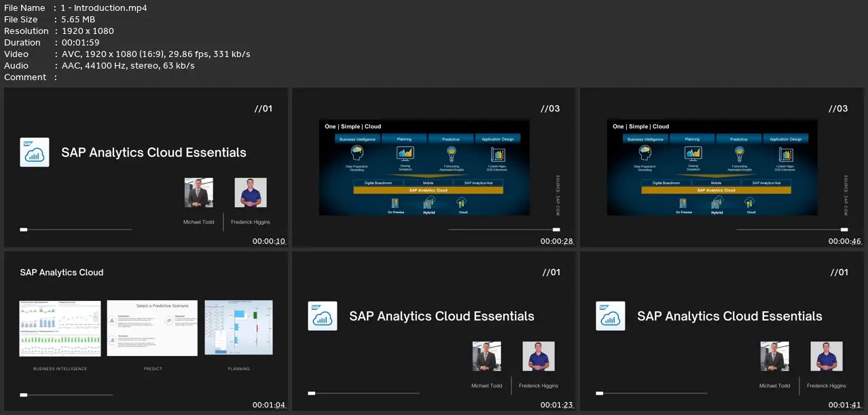
Task: Click the On Premise building icon in the 00:00:46 frame
Action: tap(683, 203)
